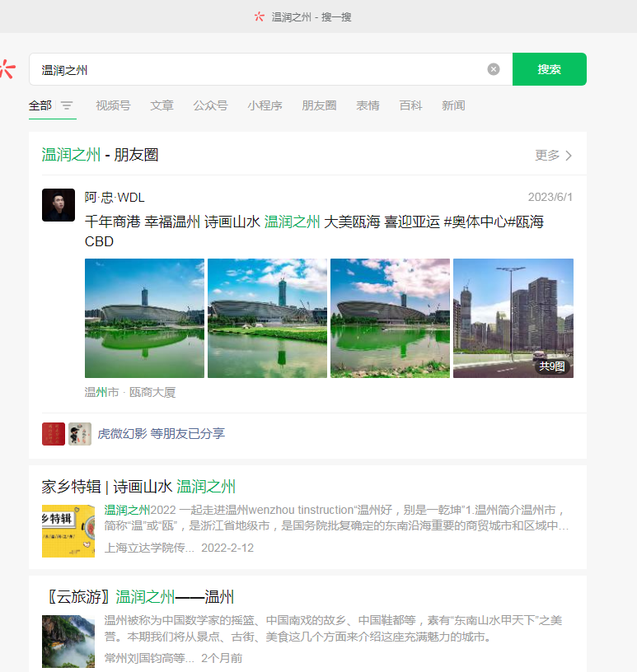Click the mountain scenery article thumbnail
The width and height of the screenshot is (637, 672).
pos(68,642)
